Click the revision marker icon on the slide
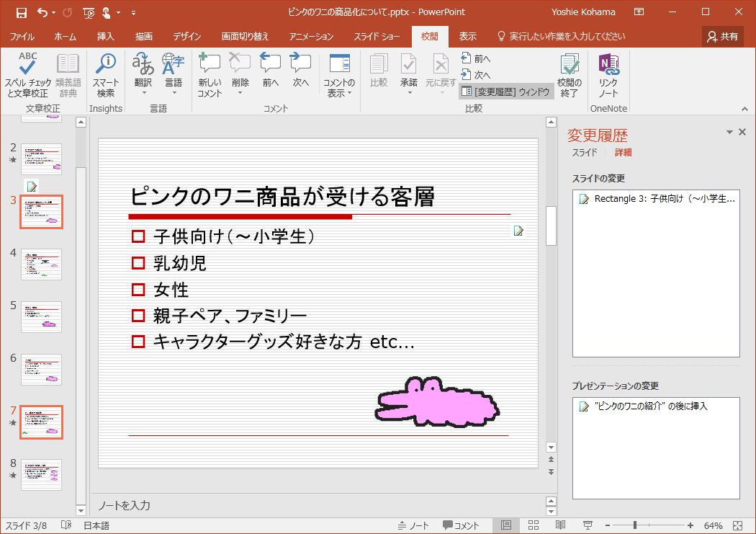 pyautogui.click(x=518, y=231)
